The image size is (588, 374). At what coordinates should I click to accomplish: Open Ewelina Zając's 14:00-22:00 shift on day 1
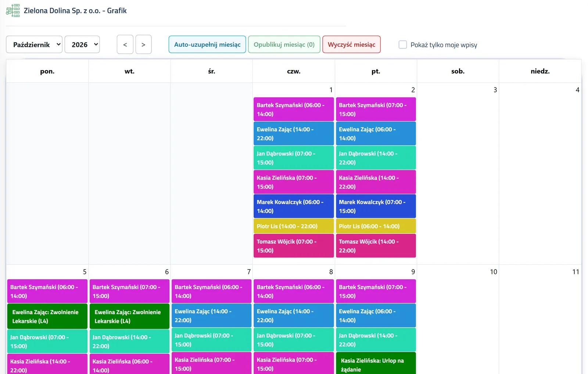pyautogui.click(x=294, y=133)
